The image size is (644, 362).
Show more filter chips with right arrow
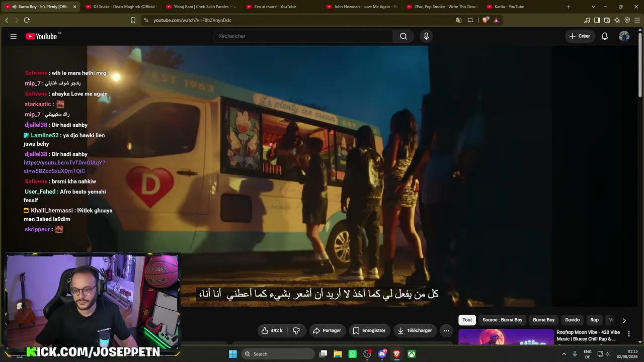[624, 320]
